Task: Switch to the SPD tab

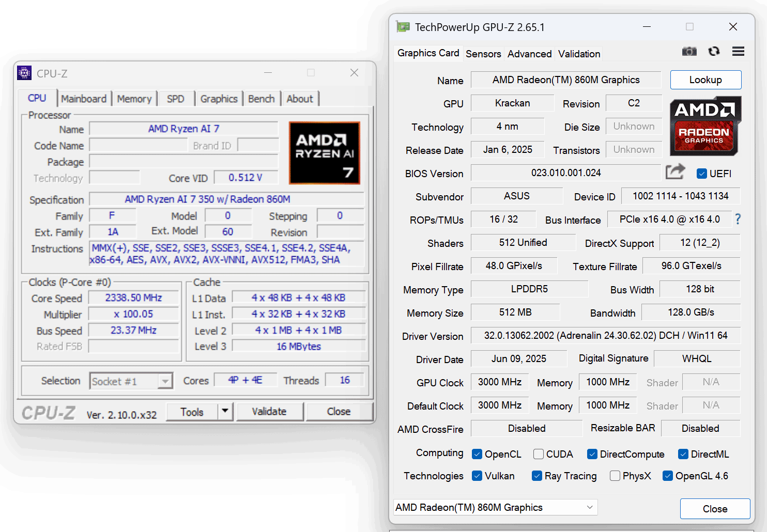Action: pos(176,99)
